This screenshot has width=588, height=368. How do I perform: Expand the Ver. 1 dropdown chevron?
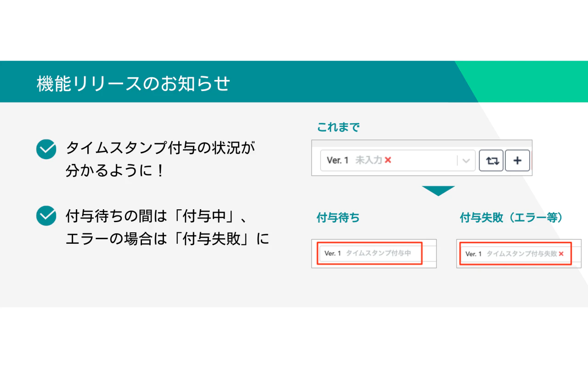(x=466, y=161)
